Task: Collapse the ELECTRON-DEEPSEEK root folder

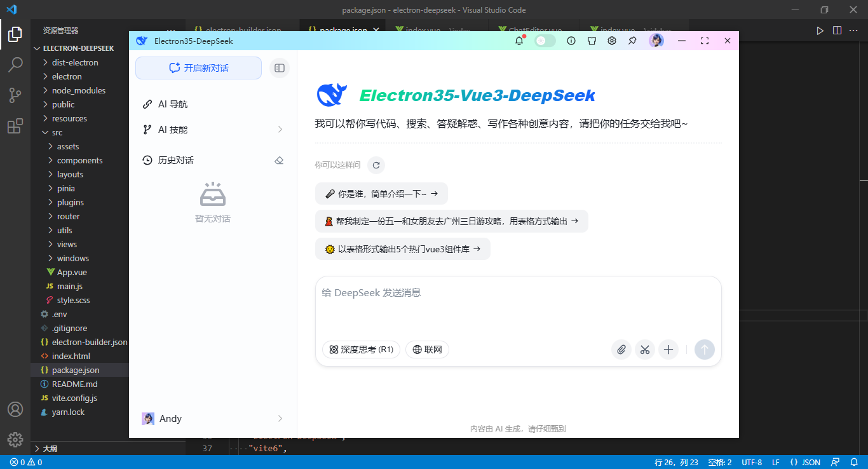Action: click(x=80, y=48)
